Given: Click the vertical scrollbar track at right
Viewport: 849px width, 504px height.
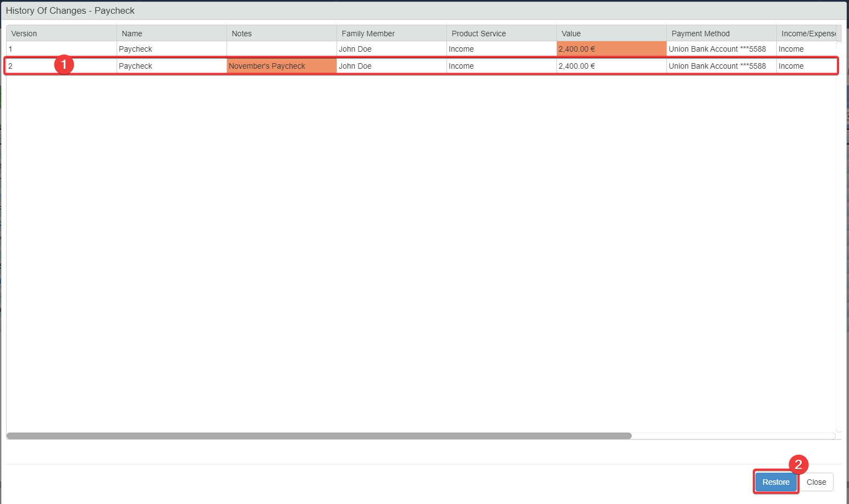Looking at the screenshot, I should click(839, 236).
